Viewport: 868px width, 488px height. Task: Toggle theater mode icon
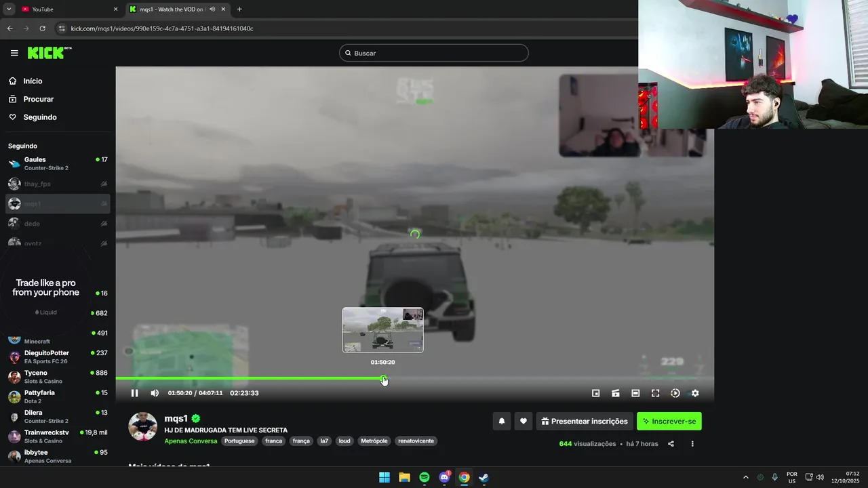click(635, 393)
